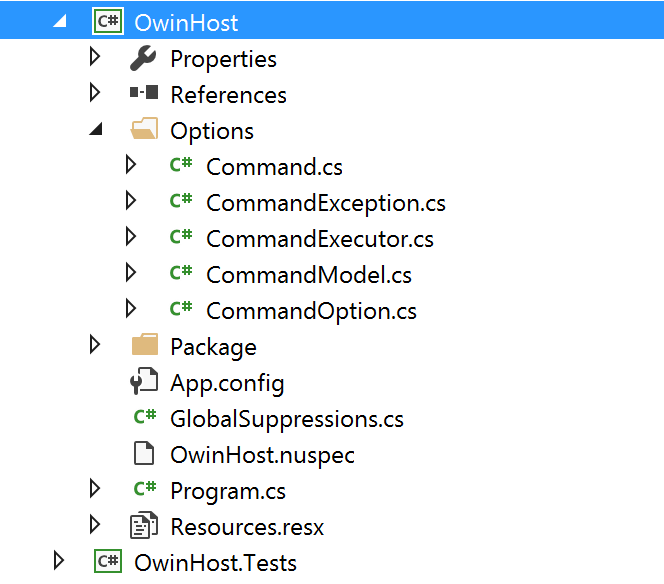Click the C# icon beside Command.cs
The height and width of the screenshot is (584, 664).
point(181,164)
